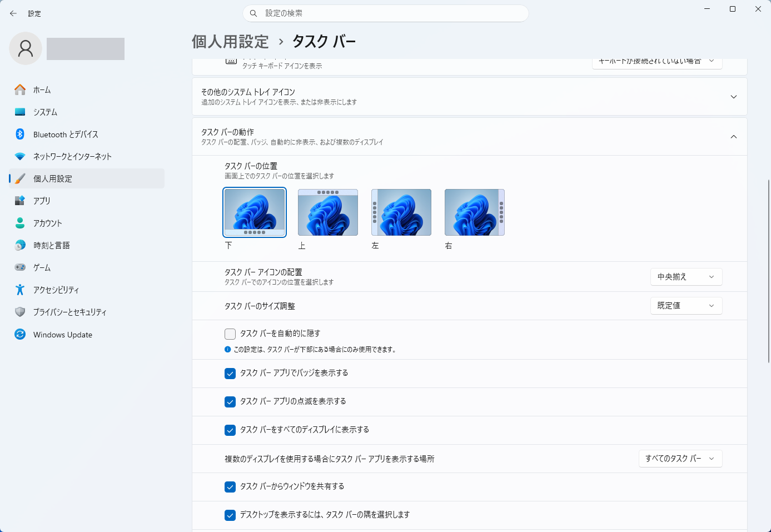Click the vertical scrollbar on the right
This screenshot has width=771, height=532.
769,271
